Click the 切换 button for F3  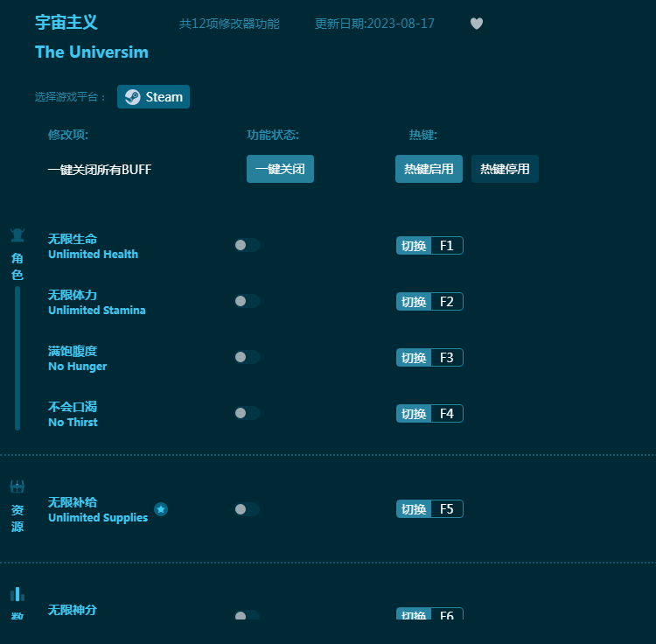(x=414, y=358)
